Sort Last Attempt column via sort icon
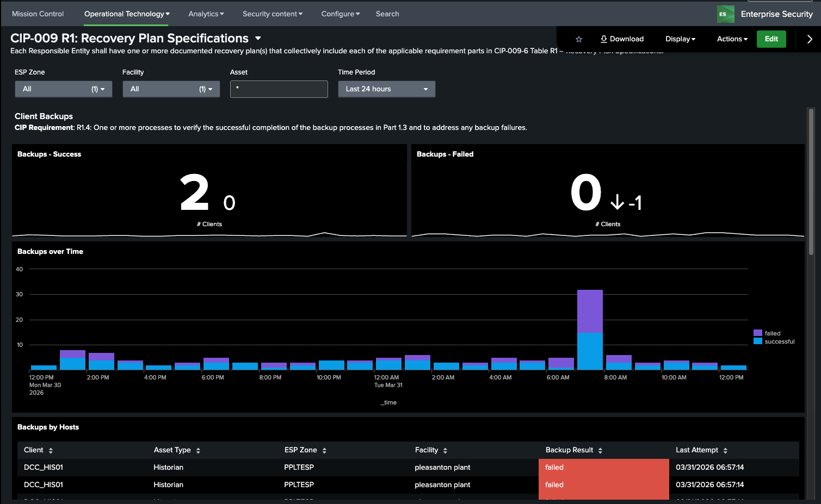 (725, 451)
